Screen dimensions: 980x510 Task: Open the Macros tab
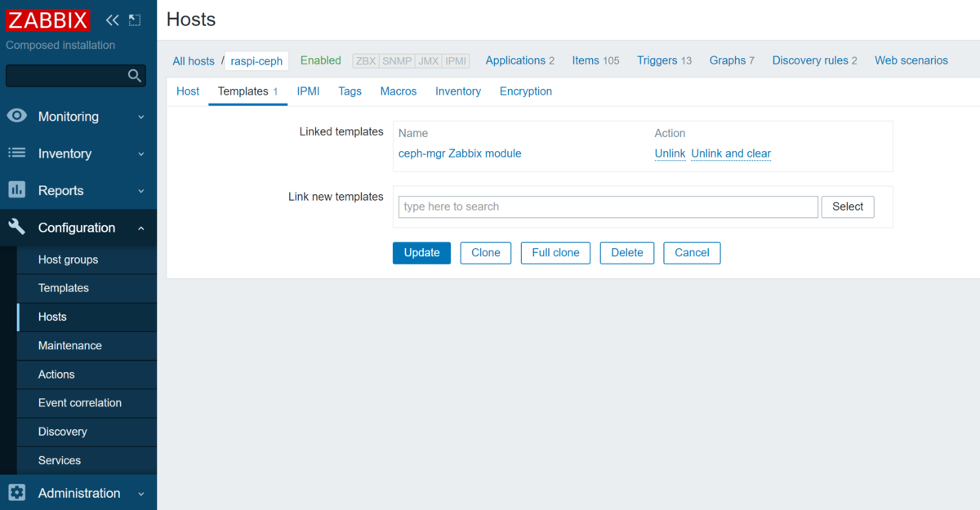[x=399, y=91]
